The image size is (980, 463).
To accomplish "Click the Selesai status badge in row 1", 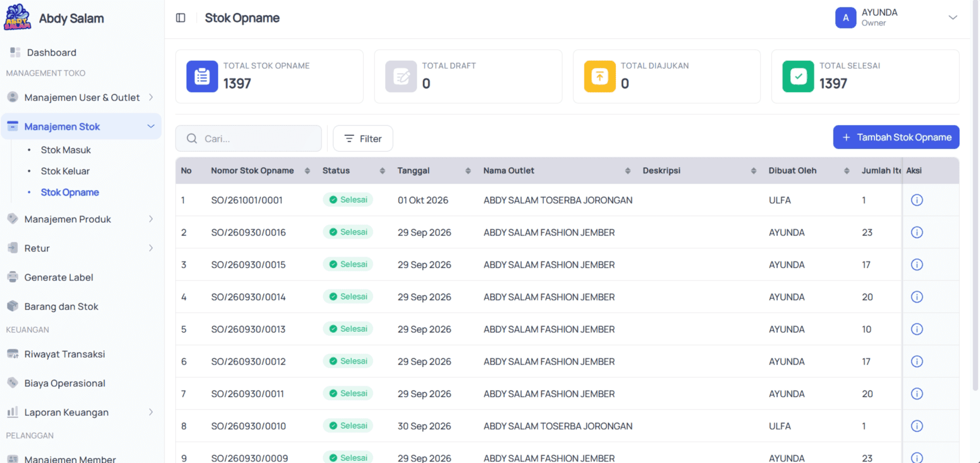I will point(348,200).
